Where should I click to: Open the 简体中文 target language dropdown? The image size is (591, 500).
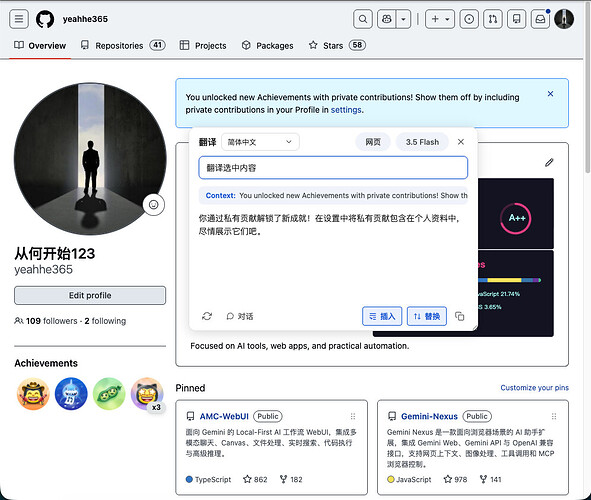point(260,142)
